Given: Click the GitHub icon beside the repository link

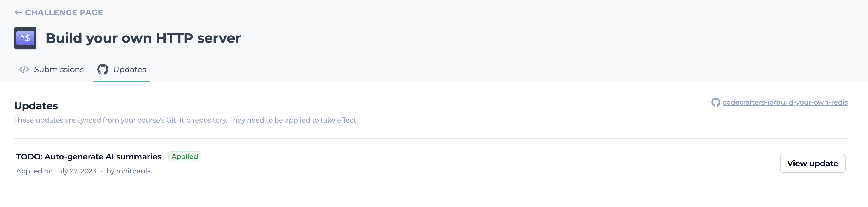Looking at the screenshot, I should 716,102.
